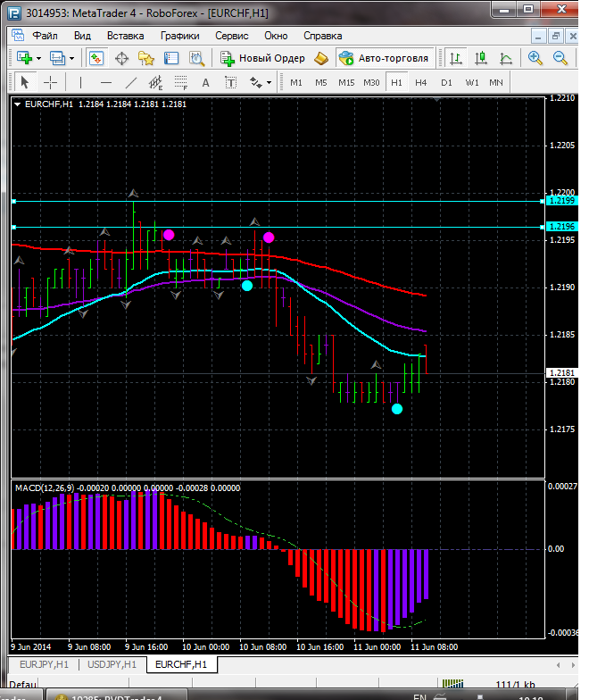589x700 pixels.
Task: Switch chart to candlesticks mode
Action: point(482,58)
